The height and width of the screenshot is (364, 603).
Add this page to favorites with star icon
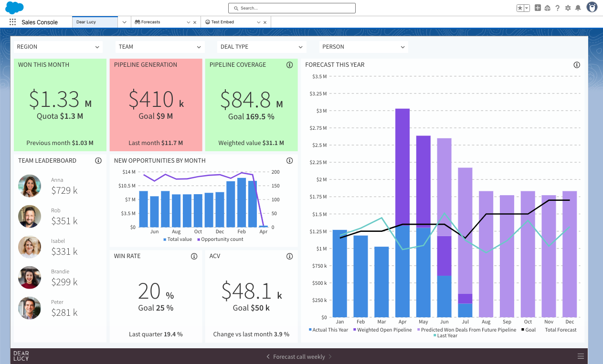(x=520, y=8)
